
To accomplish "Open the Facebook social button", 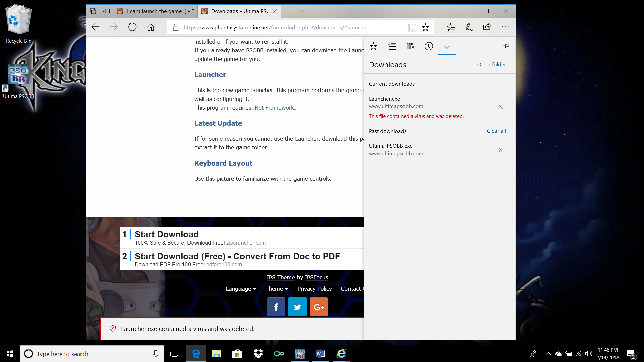I will pyautogui.click(x=276, y=307).
